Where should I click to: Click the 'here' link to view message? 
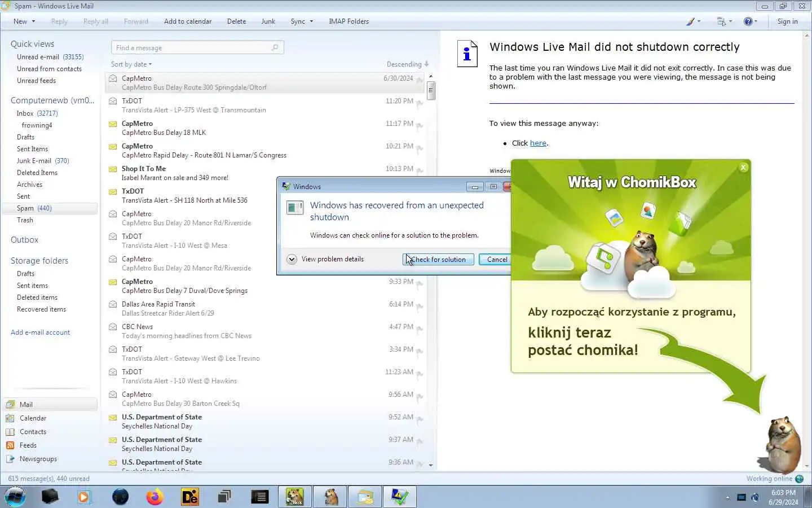click(x=538, y=143)
